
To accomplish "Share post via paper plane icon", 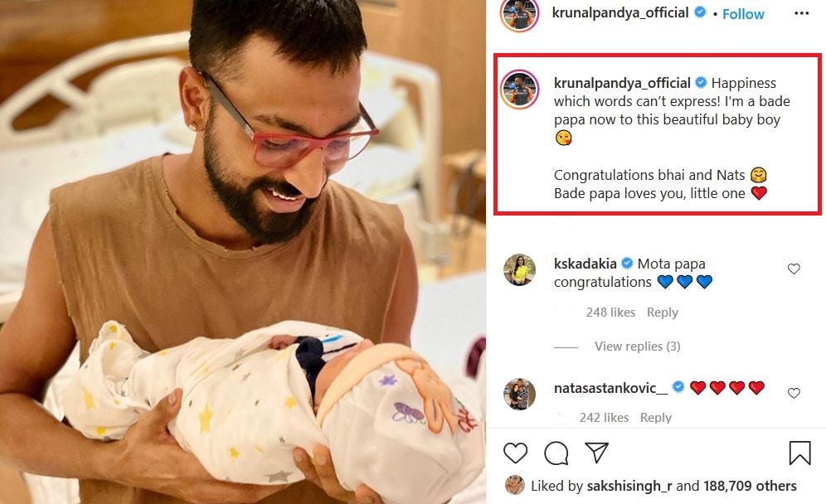I will pyautogui.click(x=597, y=453).
